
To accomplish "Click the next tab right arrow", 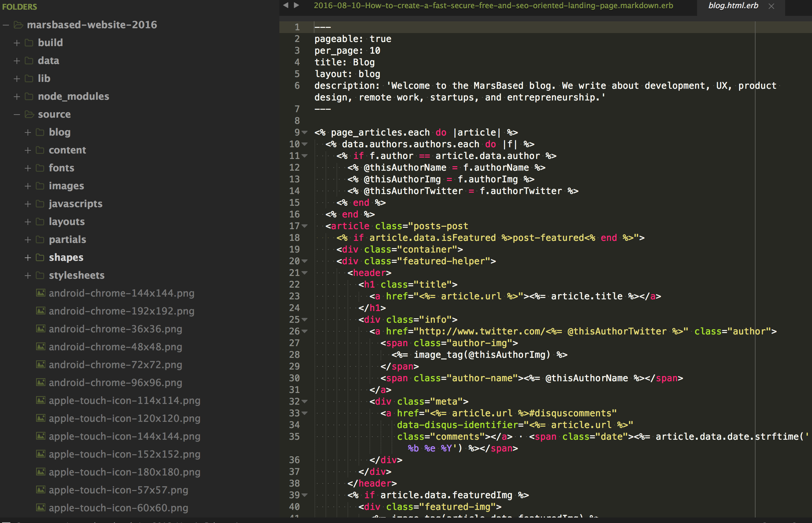I will pos(296,5).
